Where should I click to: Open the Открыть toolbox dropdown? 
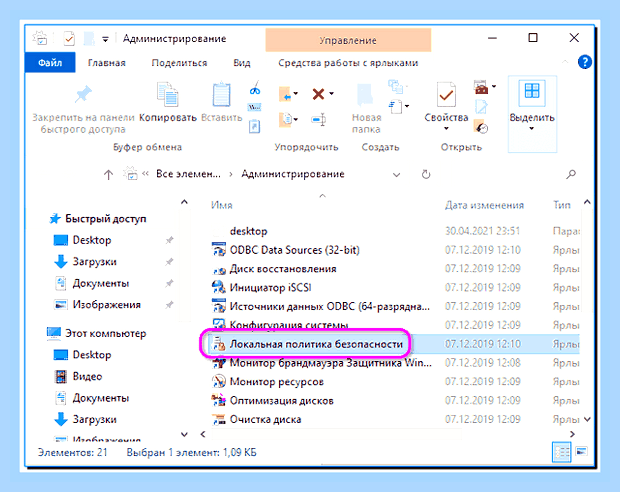tap(494, 86)
